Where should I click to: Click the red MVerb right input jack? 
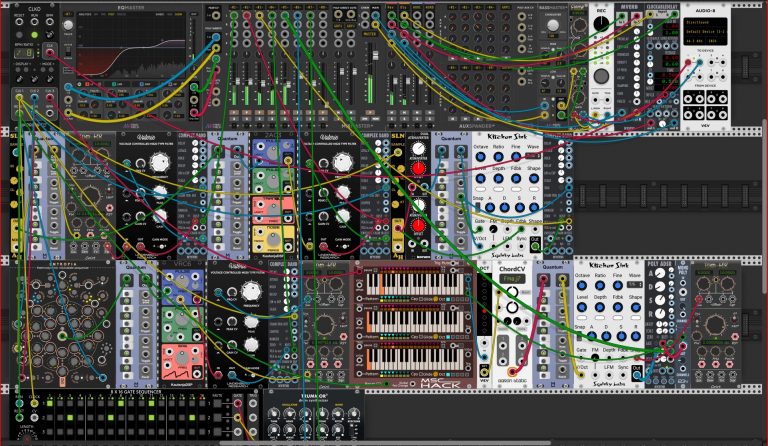tap(636, 17)
